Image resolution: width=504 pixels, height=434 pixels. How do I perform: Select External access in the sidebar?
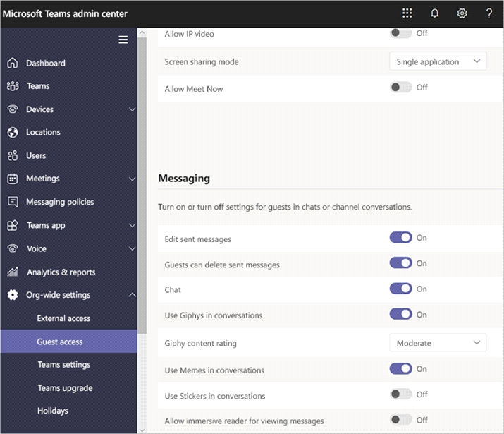(63, 318)
